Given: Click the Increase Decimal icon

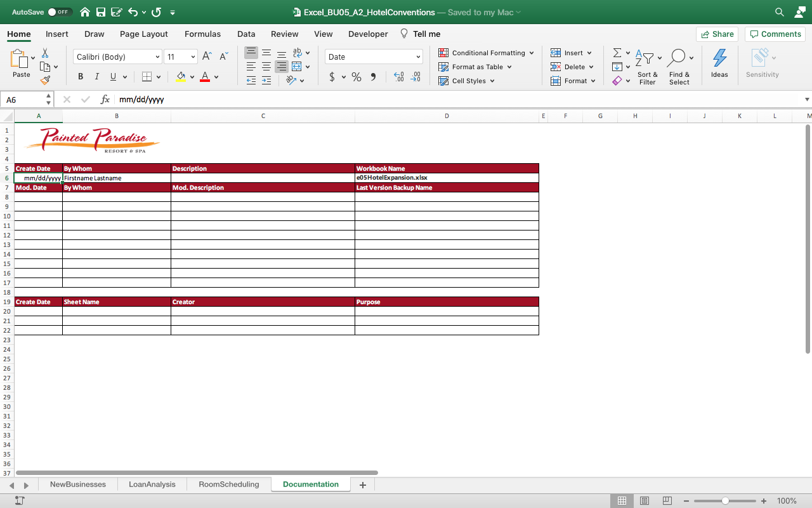Looking at the screenshot, I should [398, 77].
